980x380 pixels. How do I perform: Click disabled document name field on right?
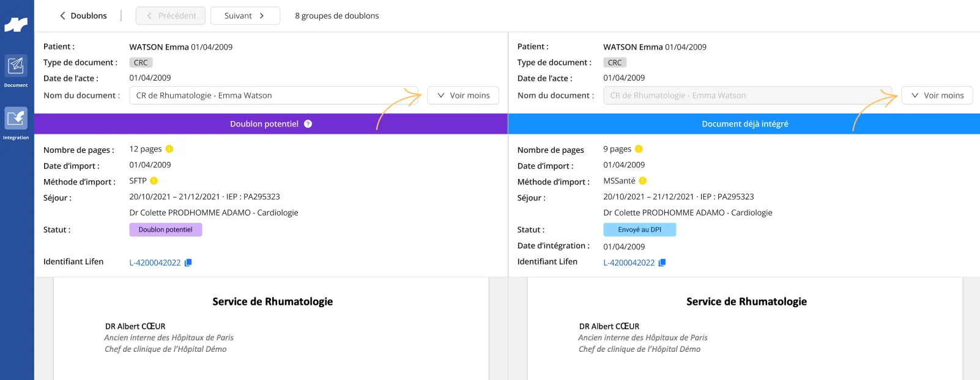[x=748, y=95]
